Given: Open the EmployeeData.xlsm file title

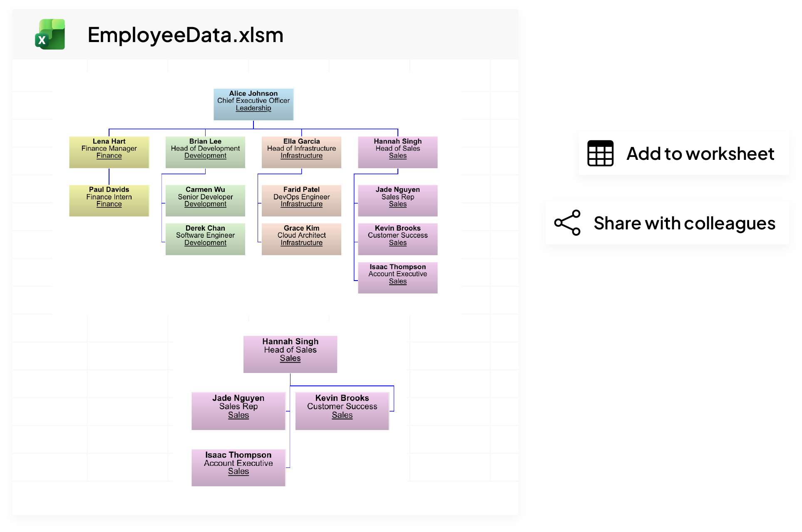Looking at the screenshot, I should click(185, 35).
